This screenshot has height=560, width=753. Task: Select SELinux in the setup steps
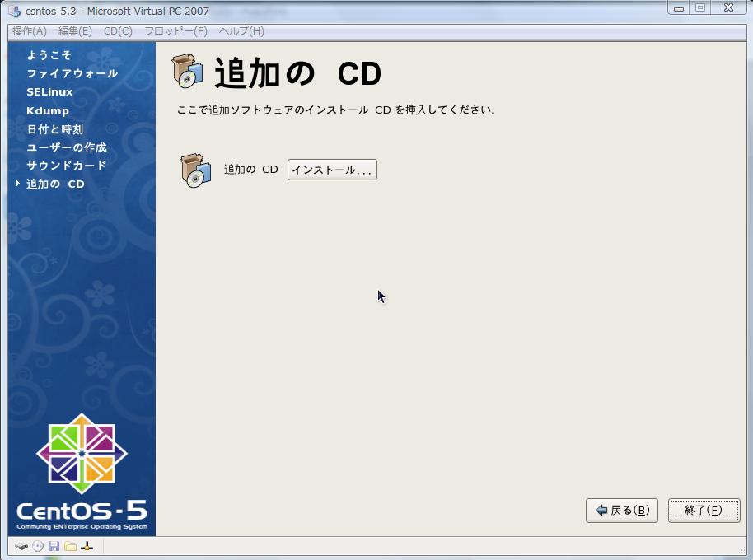[x=49, y=92]
